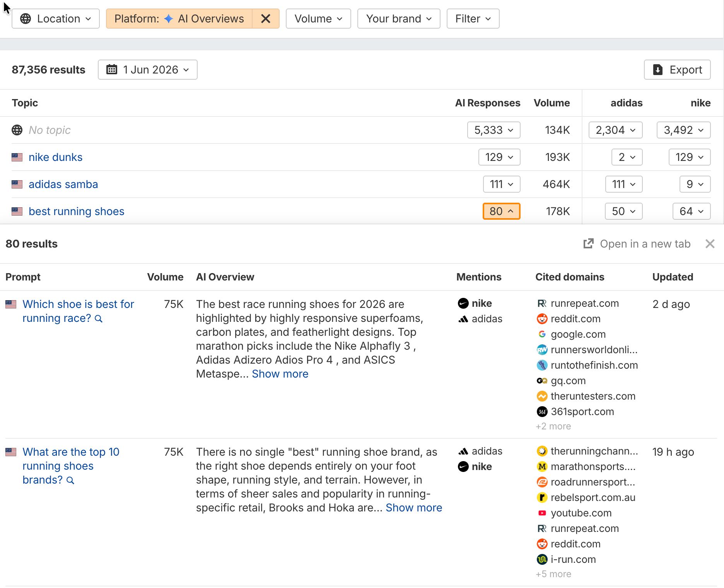Open the best running shoes topic link
The height and width of the screenshot is (588, 724).
pos(77,211)
